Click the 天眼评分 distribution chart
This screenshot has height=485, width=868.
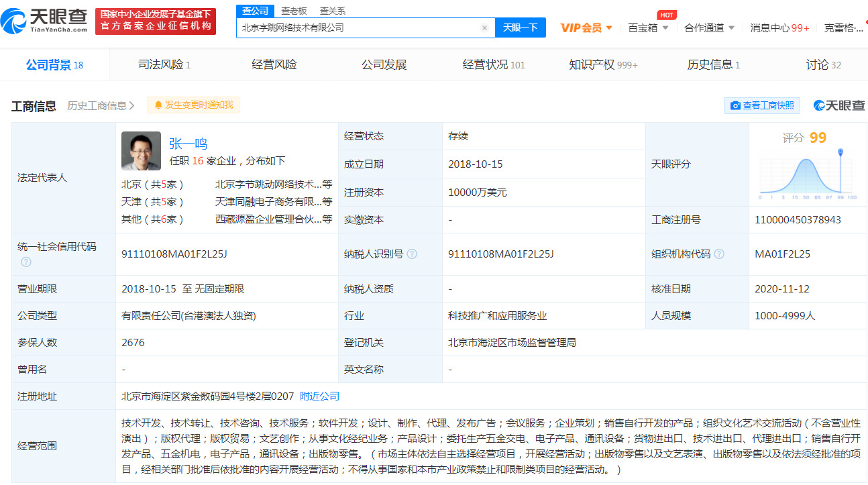[x=807, y=174]
